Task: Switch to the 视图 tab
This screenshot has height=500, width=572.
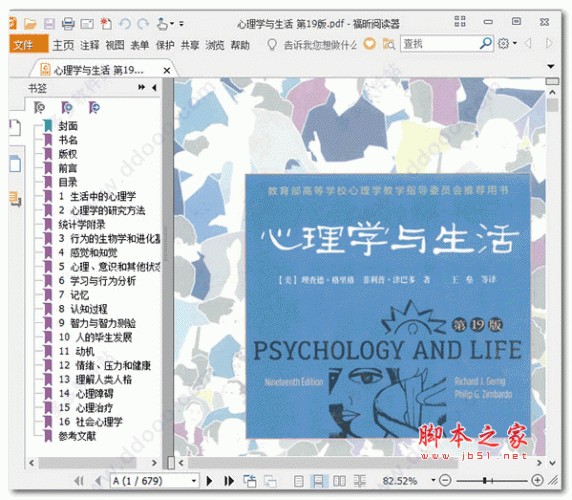Action: [115, 45]
